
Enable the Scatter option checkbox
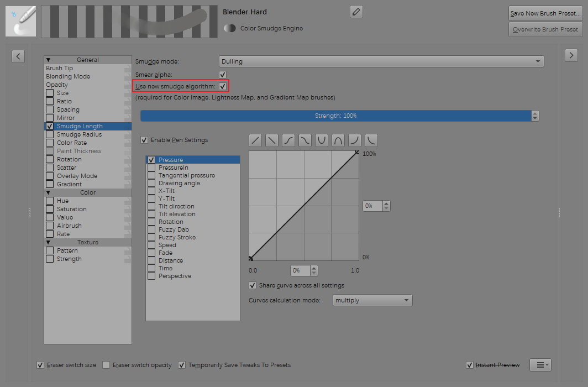pyautogui.click(x=50, y=168)
